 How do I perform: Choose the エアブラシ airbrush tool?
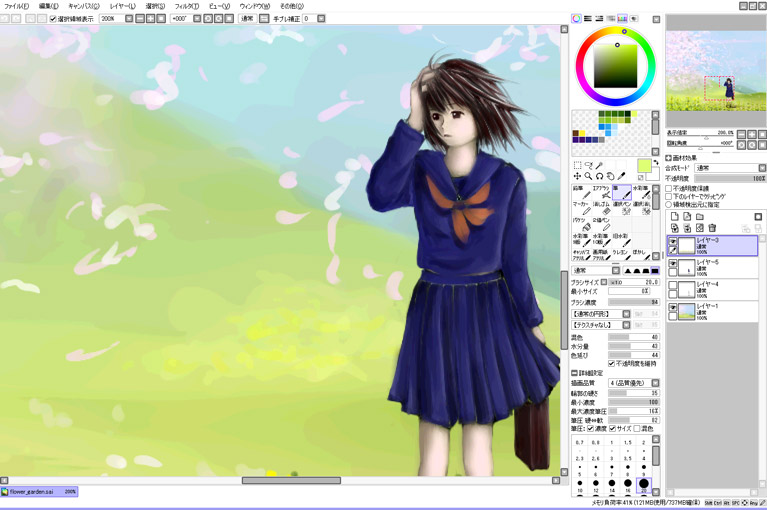click(x=600, y=192)
